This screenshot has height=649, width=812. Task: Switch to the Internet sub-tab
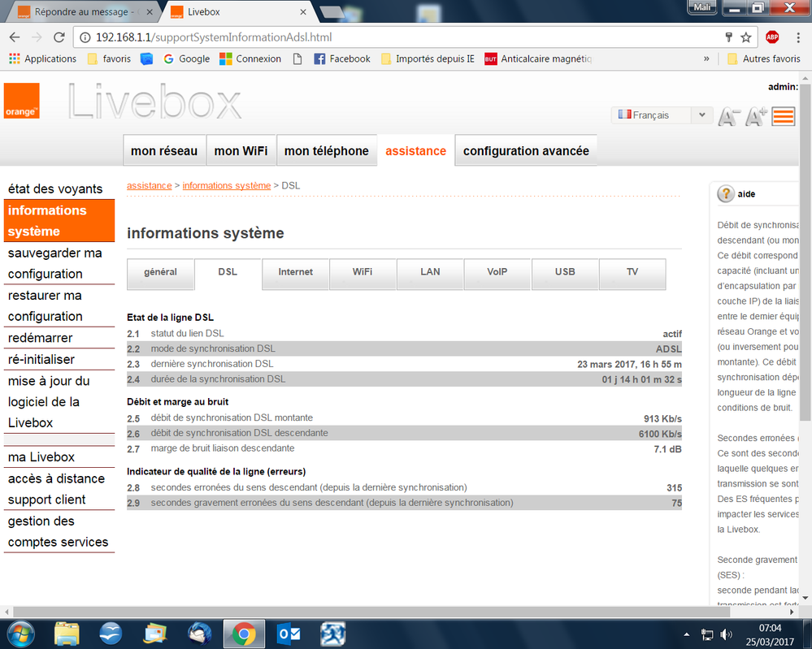point(295,273)
